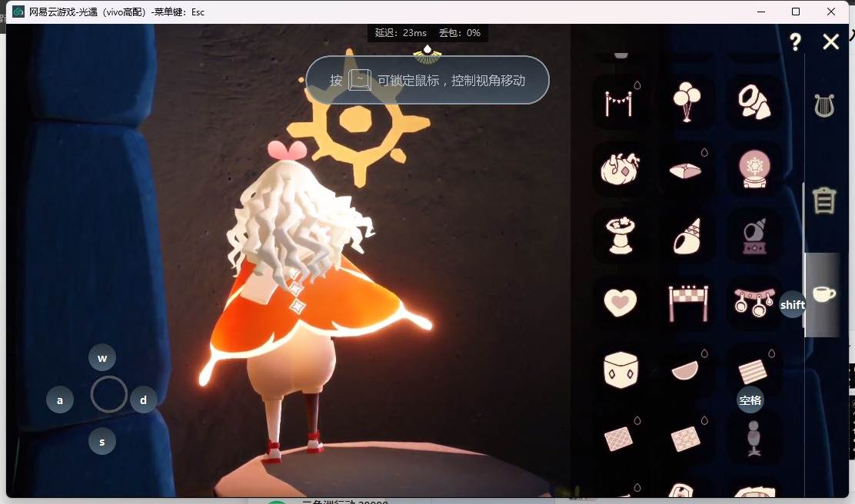Select the conch shell prop
The width and height of the screenshot is (855, 504).
754,102
